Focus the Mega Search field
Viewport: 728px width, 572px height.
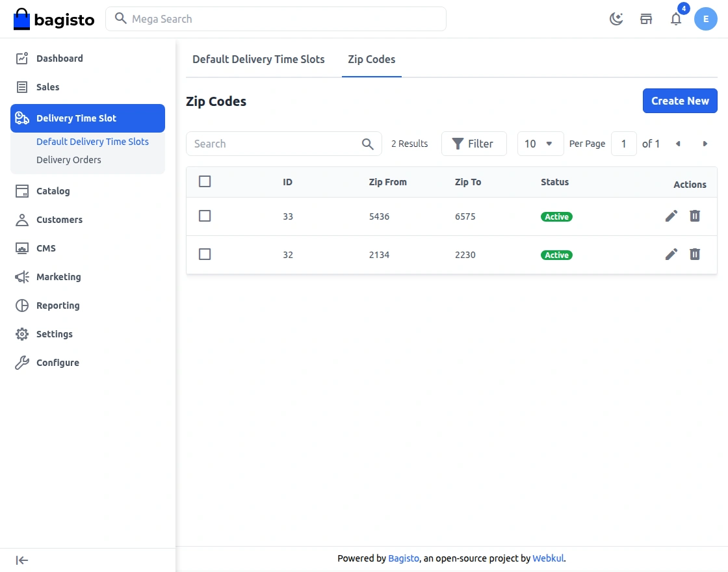[286, 19]
